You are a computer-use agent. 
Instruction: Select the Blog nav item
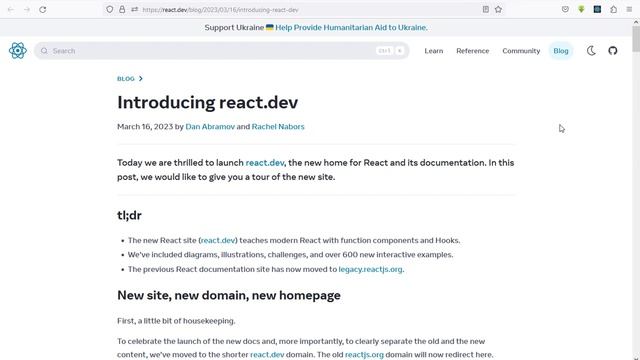coord(561,51)
